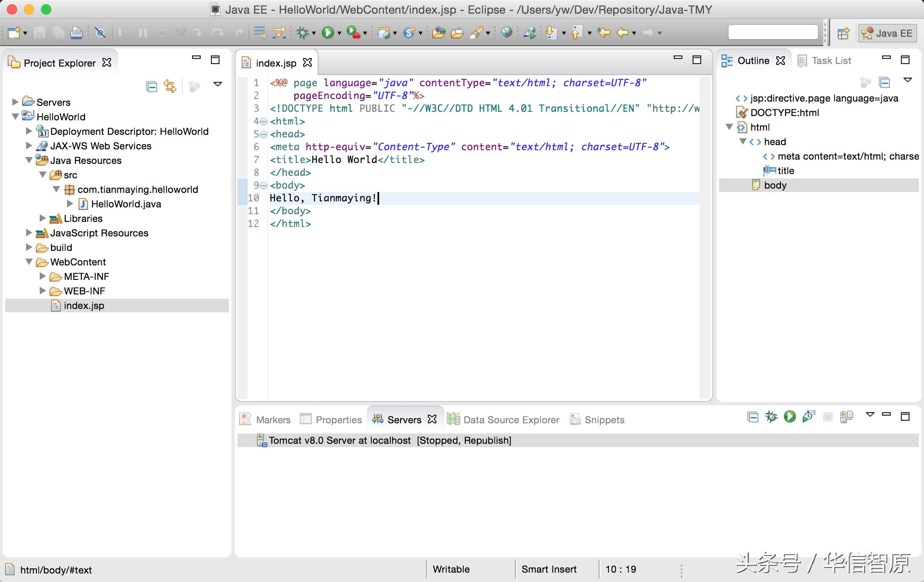Screen dimensions: 924x582
Task: Toggle Link with Editor in Project Explorer
Action: (170, 87)
